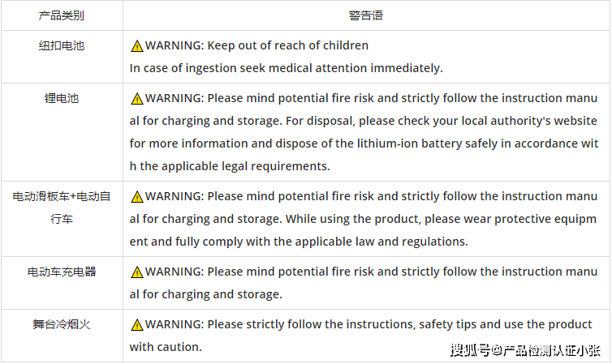This screenshot has height=364, width=612.
Task: Click the 'In case of ingestion' line
Action: click(x=286, y=68)
